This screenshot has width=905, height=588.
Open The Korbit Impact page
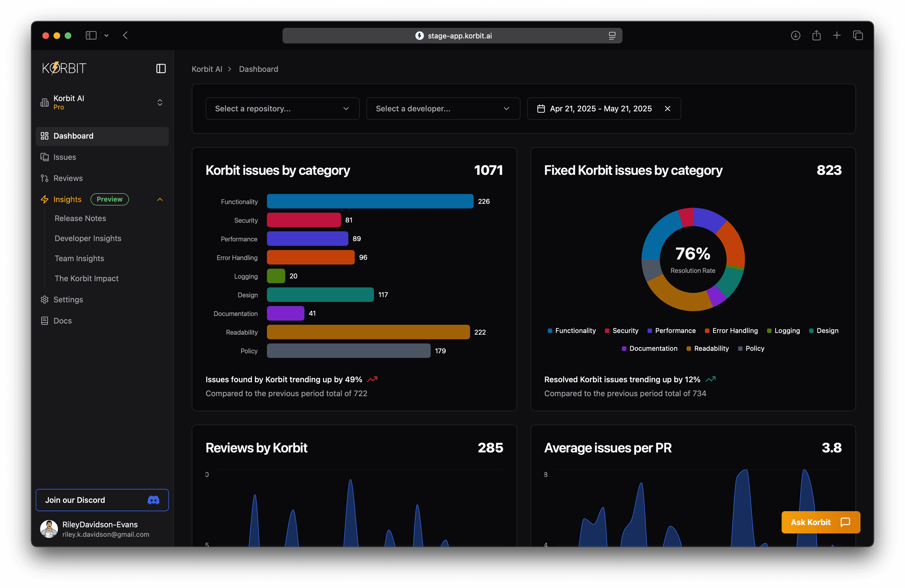point(86,279)
